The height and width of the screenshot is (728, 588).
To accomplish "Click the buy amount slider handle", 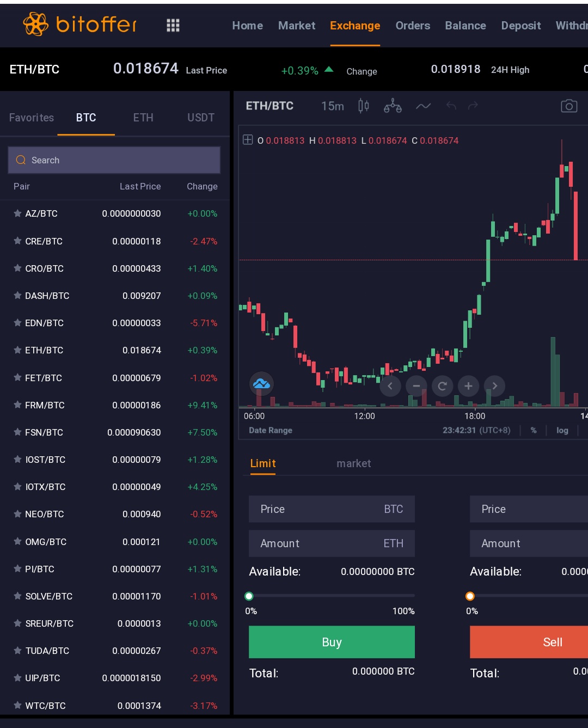I will pos(249,596).
